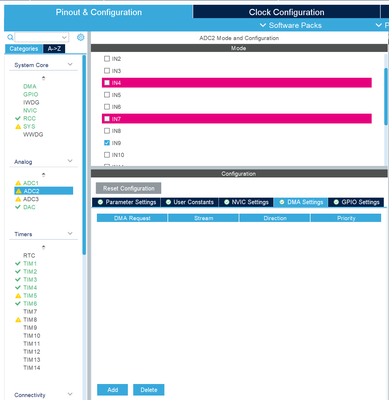This screenshot has height=400, width=389.
Task: Enable the IN2 checkbox
Action: pyautogui.click(x=107, y=59)
